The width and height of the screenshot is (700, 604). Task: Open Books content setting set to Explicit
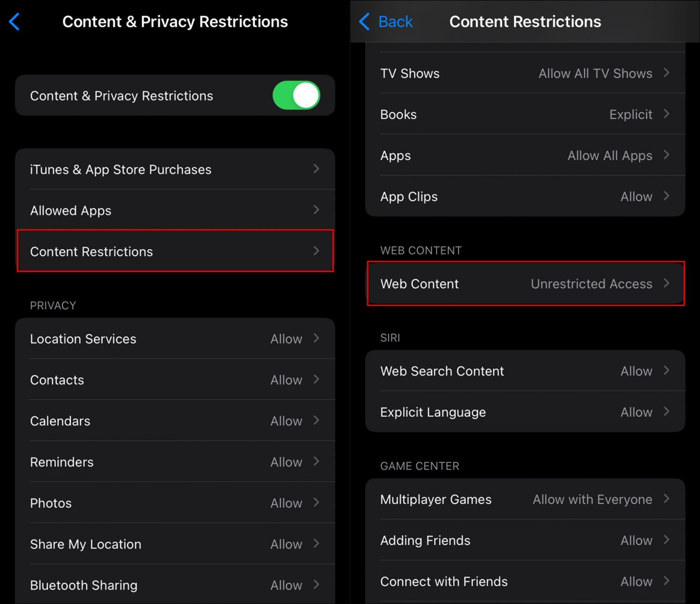coord(525,114)
